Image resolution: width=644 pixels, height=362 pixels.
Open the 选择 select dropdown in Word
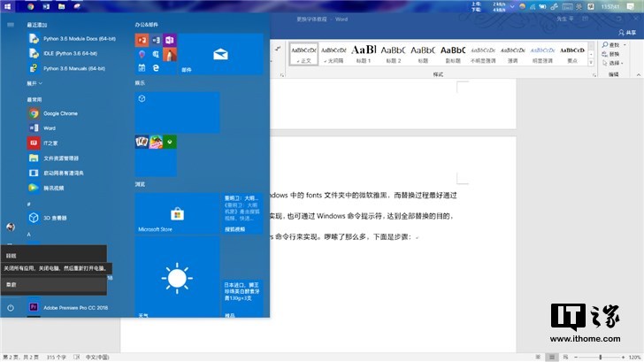click(613, 63)
